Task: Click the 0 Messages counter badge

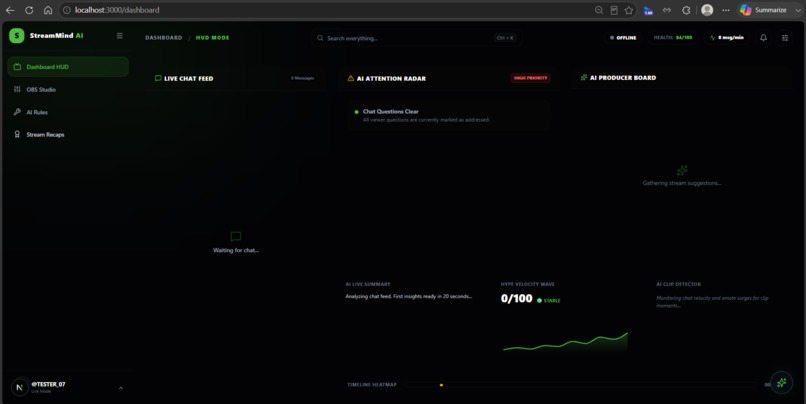Action: click(x=302, y=78)
